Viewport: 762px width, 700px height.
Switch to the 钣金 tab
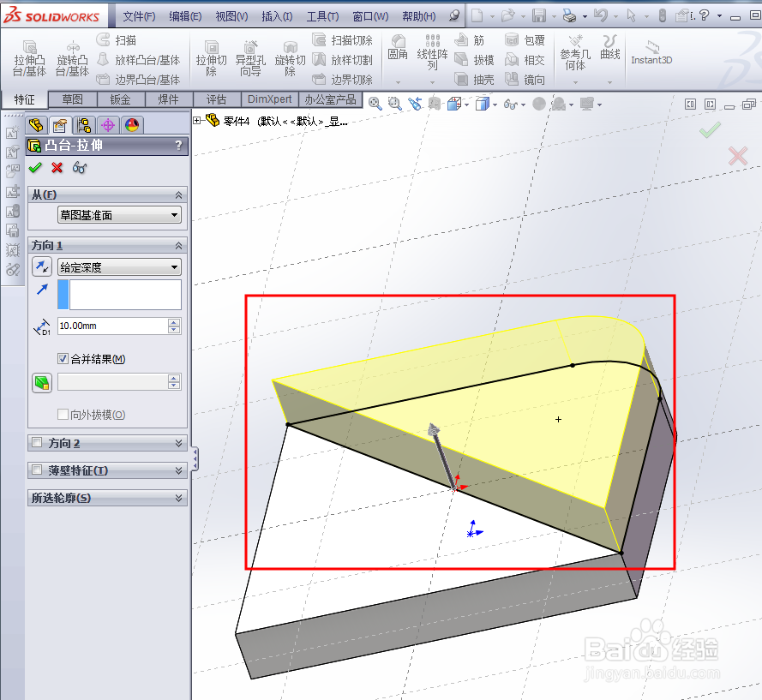pos(121,99)
